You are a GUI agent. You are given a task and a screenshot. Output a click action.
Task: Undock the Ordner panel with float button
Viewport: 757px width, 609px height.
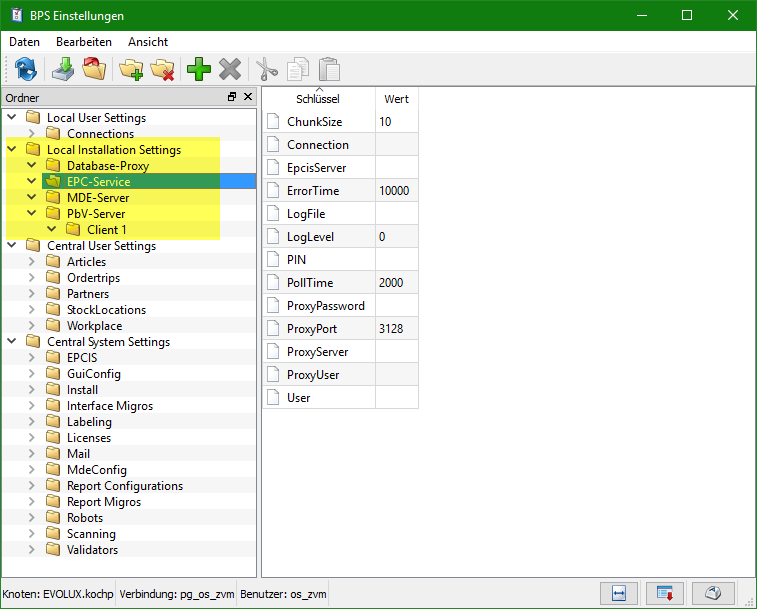(x=232, y=97)
